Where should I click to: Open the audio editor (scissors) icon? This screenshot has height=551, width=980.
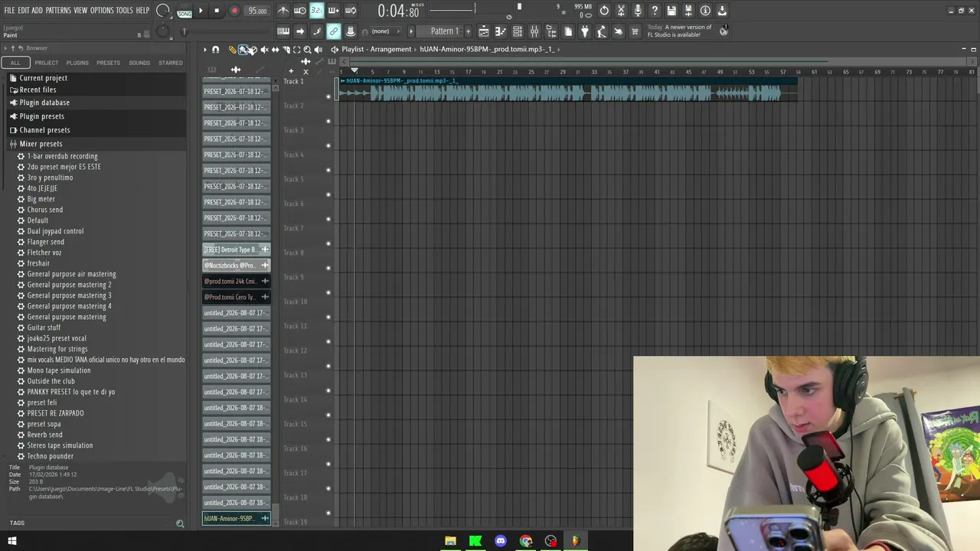(x=621, y=11)
